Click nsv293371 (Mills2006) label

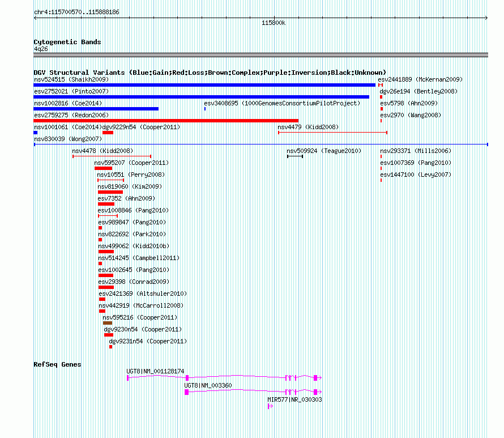(x=416, y=151)
